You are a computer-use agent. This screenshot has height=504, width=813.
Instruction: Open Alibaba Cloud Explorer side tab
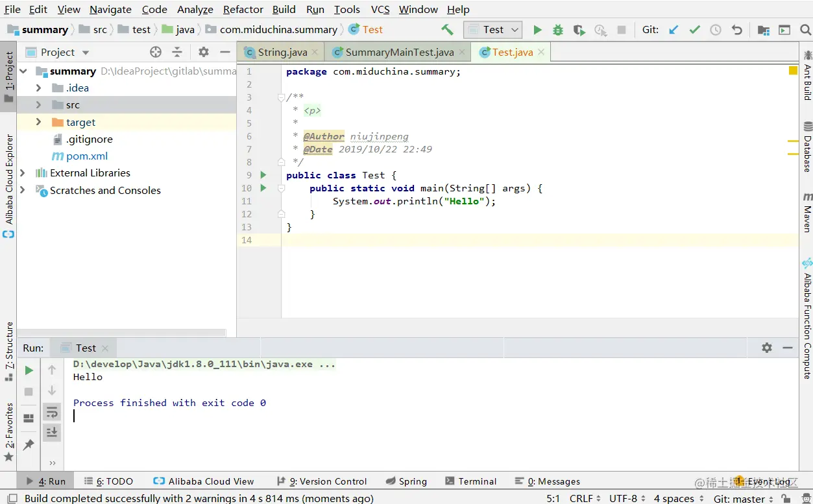tap(9, 186)
